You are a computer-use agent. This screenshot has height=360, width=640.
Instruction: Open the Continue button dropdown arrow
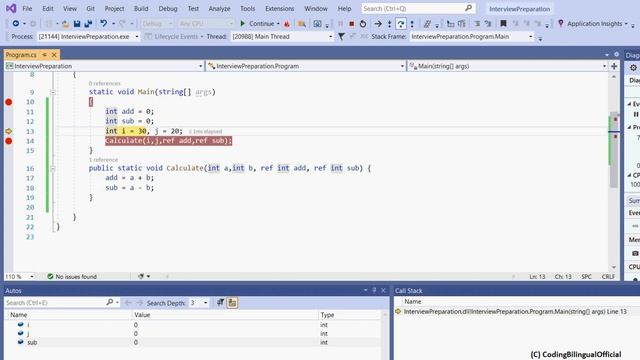point(278,24)
